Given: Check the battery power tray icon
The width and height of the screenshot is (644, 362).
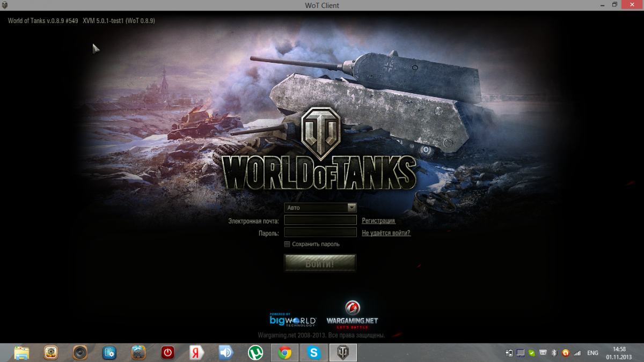Looking at the screenshot, I should pos(509,353).
